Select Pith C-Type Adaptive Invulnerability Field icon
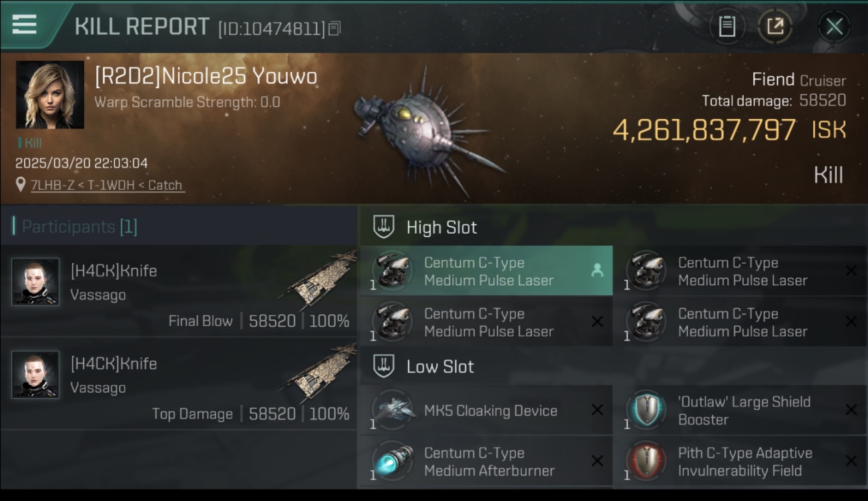Viewport: 868px width, 501px height. (646, 462)
